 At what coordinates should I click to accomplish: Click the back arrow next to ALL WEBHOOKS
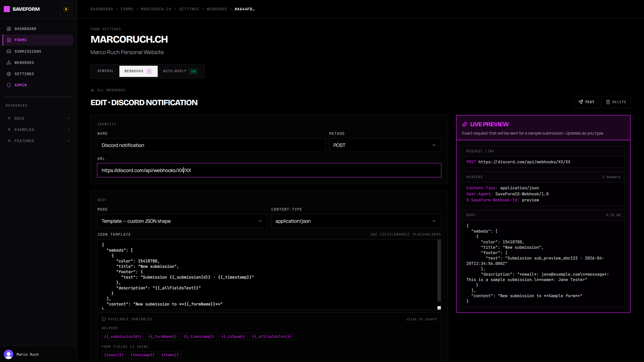pos(93,90)
